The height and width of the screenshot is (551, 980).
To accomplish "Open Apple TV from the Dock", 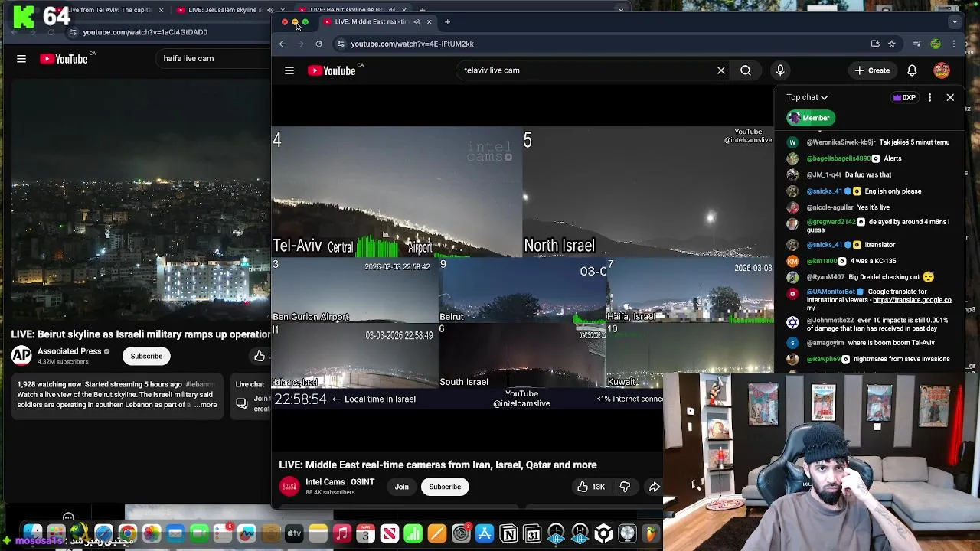I will click(294, 533).
